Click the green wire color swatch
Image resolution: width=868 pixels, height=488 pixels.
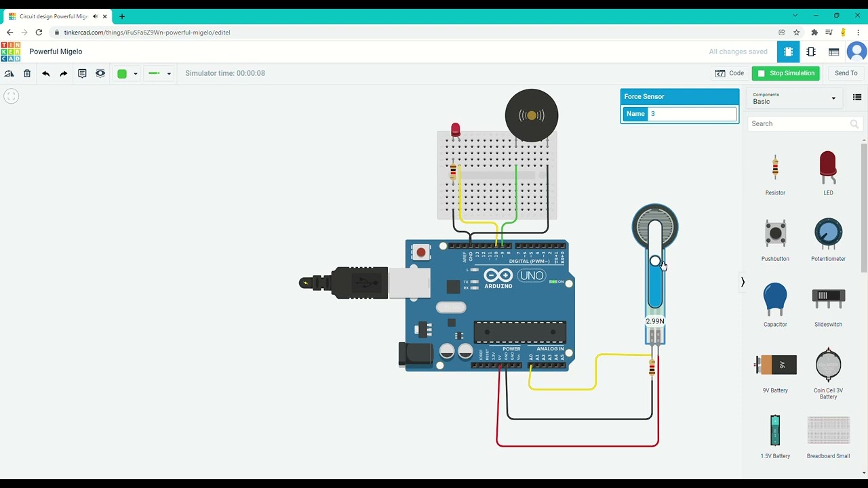(x=122, y=74)
